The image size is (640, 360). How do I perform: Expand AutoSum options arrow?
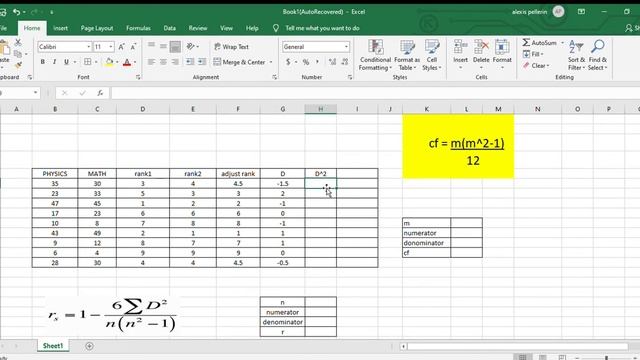pos(562,42)
